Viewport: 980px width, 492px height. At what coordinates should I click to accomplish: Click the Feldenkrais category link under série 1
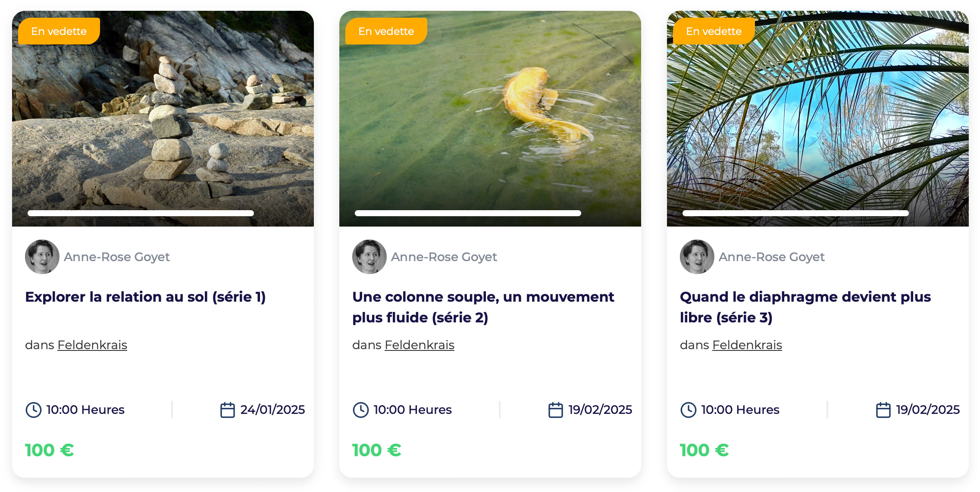pyautogui.click(x=92, y=345)
